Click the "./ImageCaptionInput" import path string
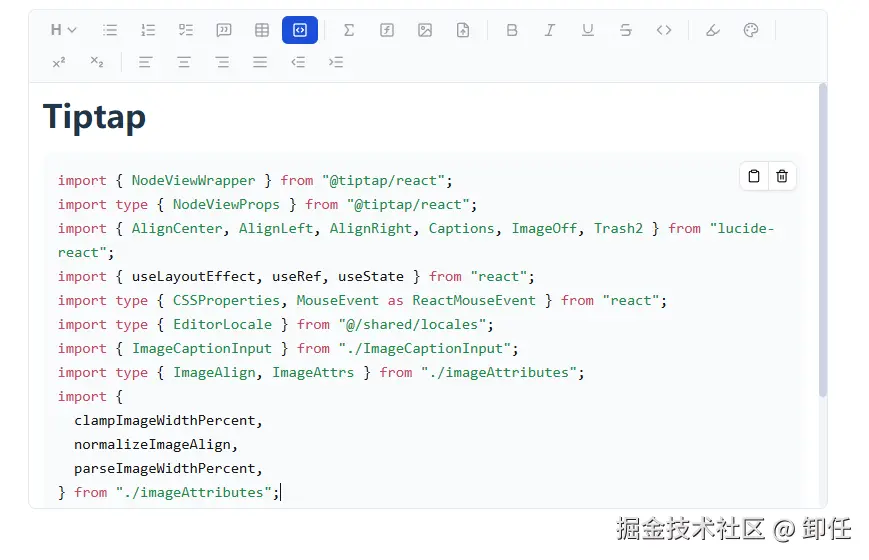 point(424,349)
